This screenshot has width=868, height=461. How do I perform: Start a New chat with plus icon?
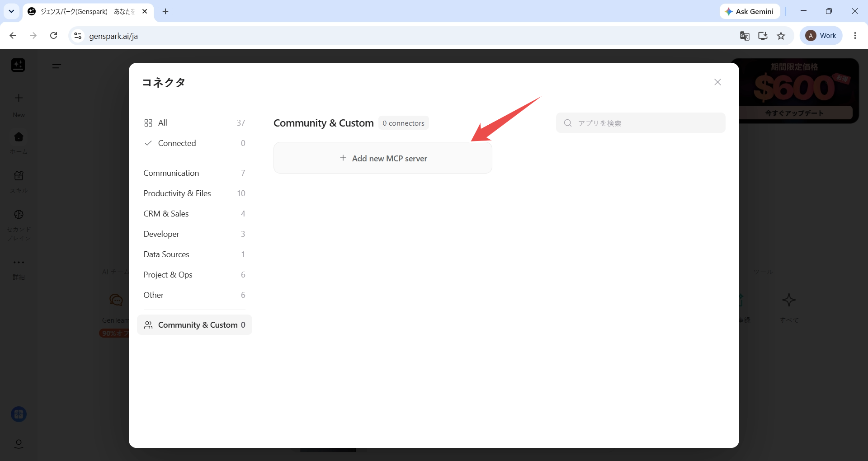[19, 98]
